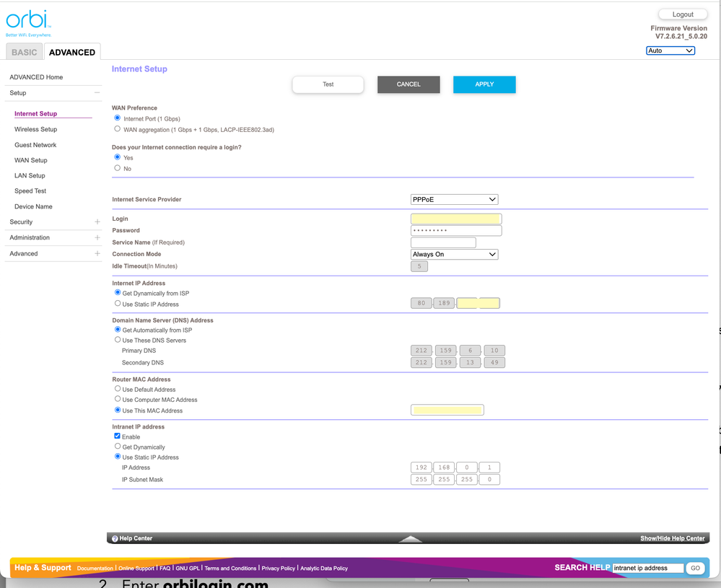Choose Use Default Address for router MAC

tap(118, 389)
